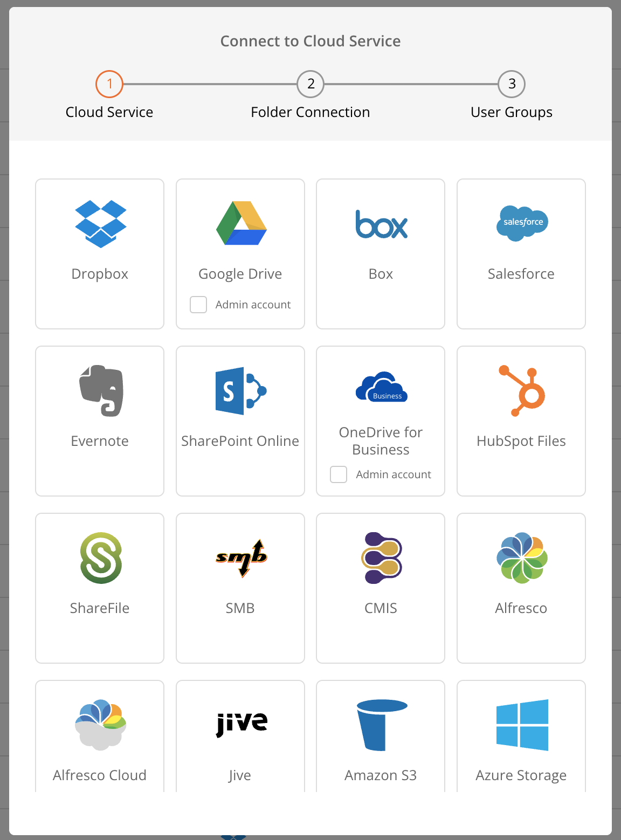Image resolution: width=621 pixels, height=840 pixels.
Task: Click the SMB name label
Action: [x=240, y=608]
